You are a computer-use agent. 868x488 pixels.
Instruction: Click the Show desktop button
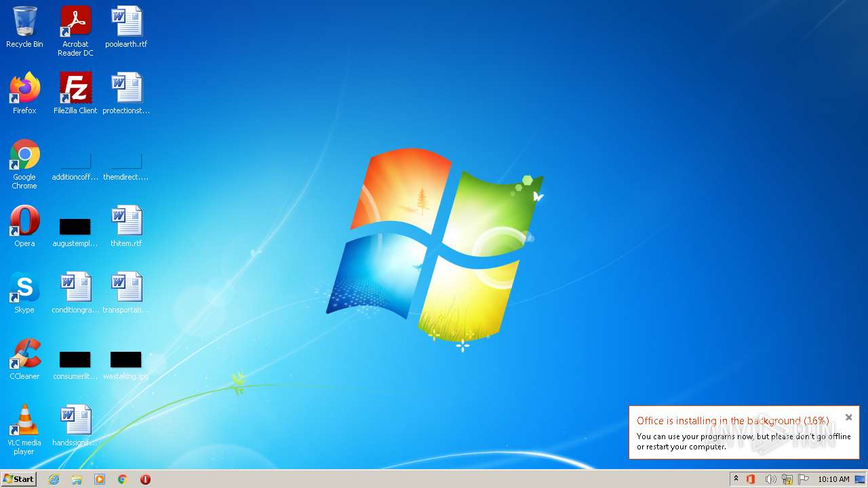click(x=861, y=479)
